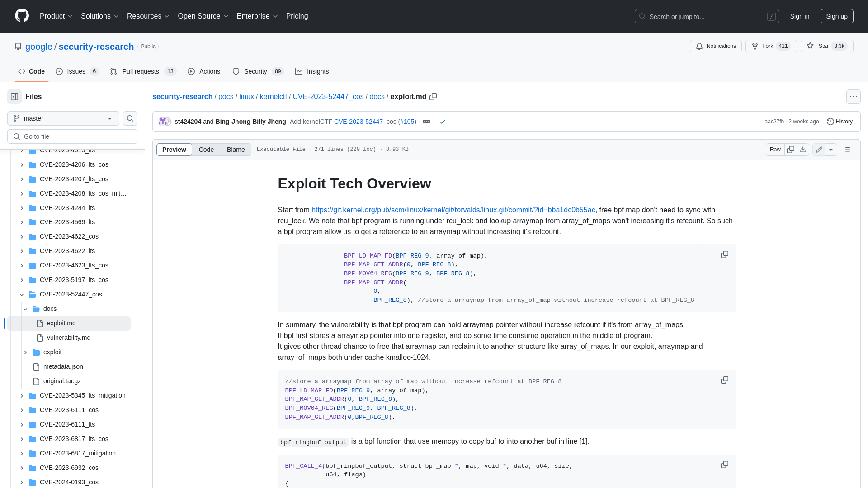Collapse the docs folder chevron
Image resolution: width=868 pixels, height=488 pixels.
[25, 309]
